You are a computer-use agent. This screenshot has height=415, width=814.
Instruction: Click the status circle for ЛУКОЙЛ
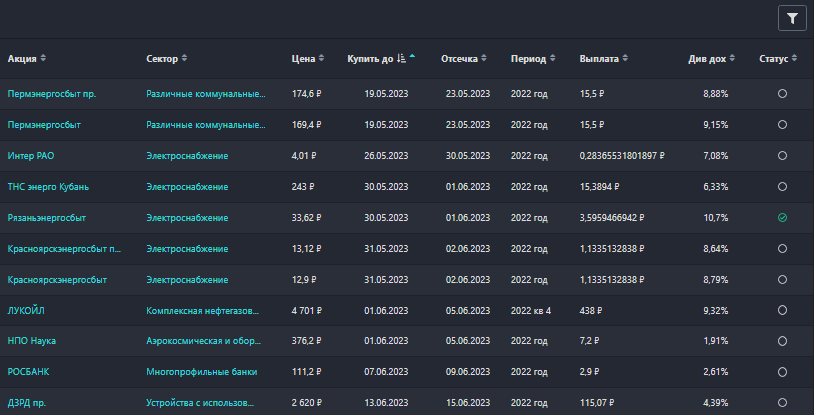coord(782,310)
